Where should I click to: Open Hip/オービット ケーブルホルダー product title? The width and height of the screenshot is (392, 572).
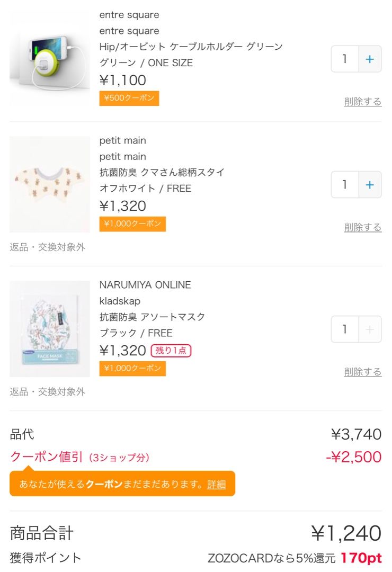tap(191, 47)
